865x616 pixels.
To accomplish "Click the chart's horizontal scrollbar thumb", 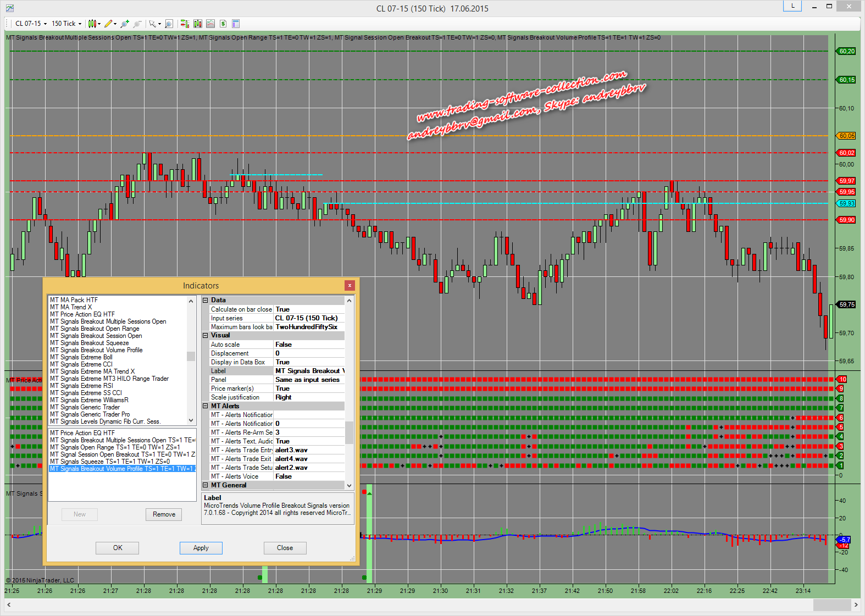I will tap(831, 605).
